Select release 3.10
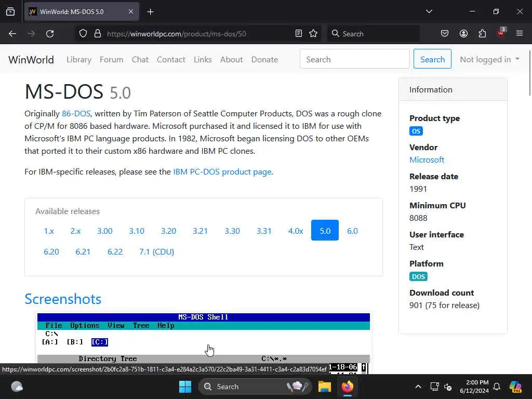Screen dimensions: 532x399 (137, 231)
